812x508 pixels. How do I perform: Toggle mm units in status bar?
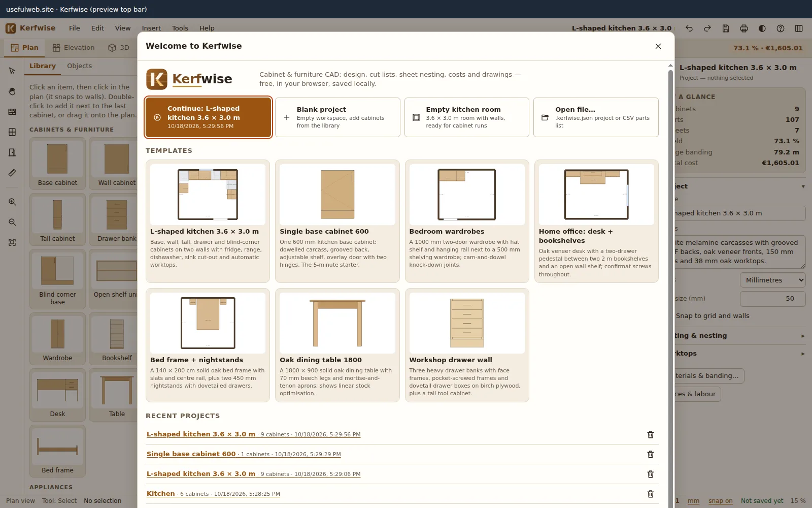pyautogui.click(x=693, y=501)
